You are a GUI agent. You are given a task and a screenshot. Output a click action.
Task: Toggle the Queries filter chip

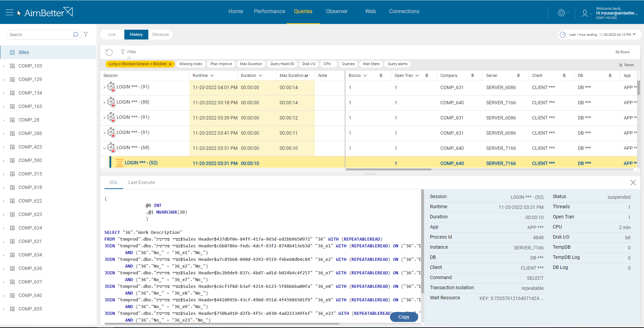coord(348,64)
